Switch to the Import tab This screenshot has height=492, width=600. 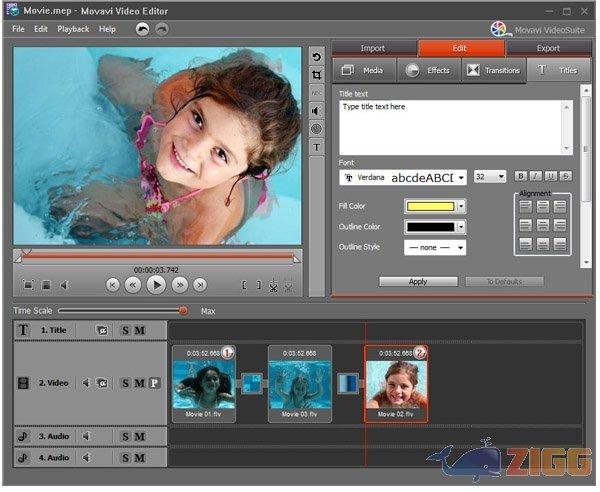point(373,48)
